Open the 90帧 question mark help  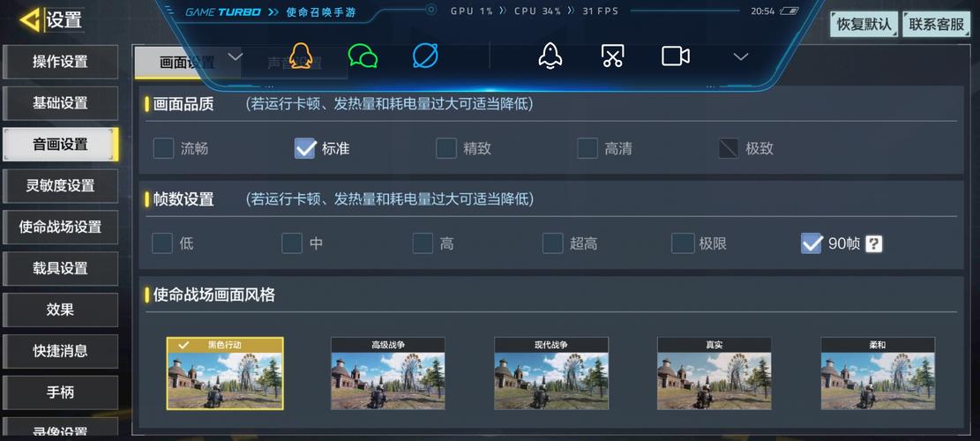(x=874, y=243)
